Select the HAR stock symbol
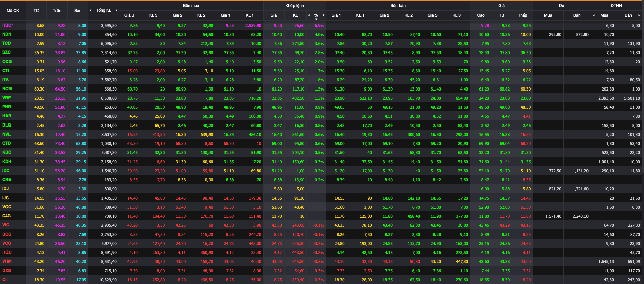This screenshot has width=644, height=284. [x=7, y=116]
